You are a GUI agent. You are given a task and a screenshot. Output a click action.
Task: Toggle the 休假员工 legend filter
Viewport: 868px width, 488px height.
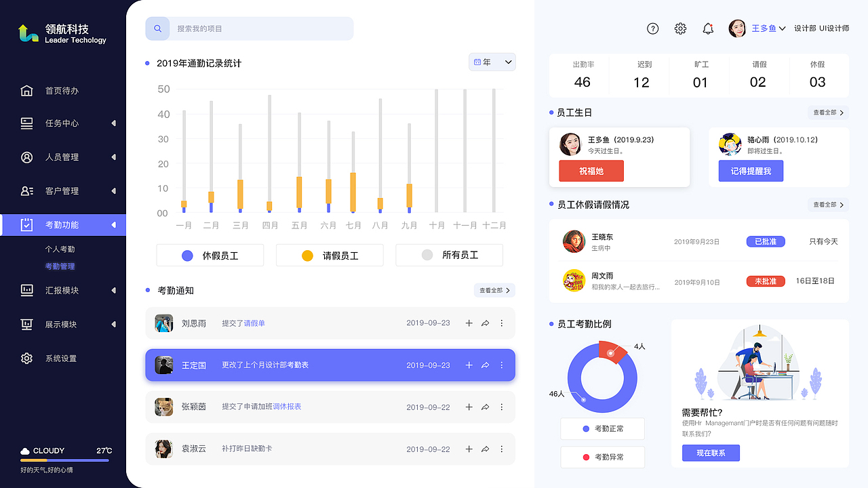click(210, 255)
